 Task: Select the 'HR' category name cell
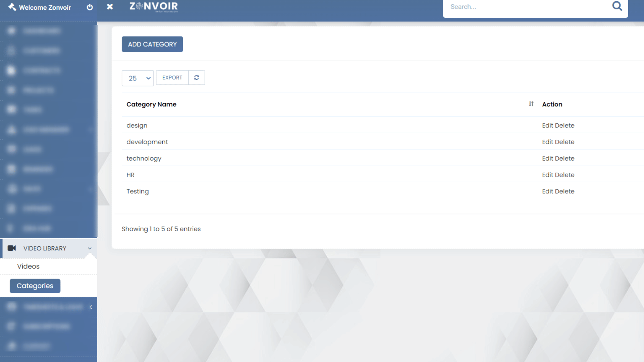point(130,175)
